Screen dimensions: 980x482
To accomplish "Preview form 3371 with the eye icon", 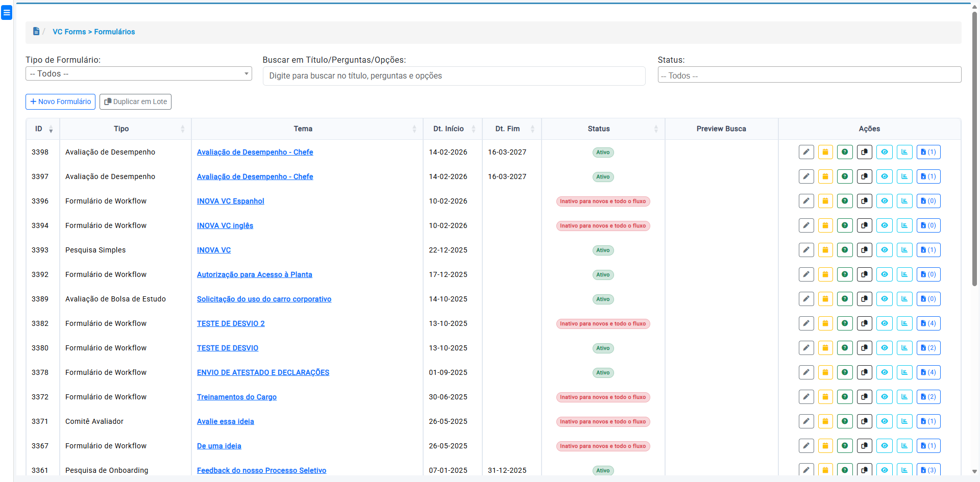I will (884, 421).
